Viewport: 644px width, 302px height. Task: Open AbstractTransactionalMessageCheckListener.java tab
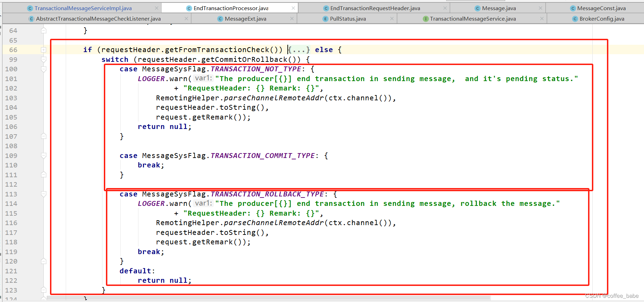click(x=98, y=19)
